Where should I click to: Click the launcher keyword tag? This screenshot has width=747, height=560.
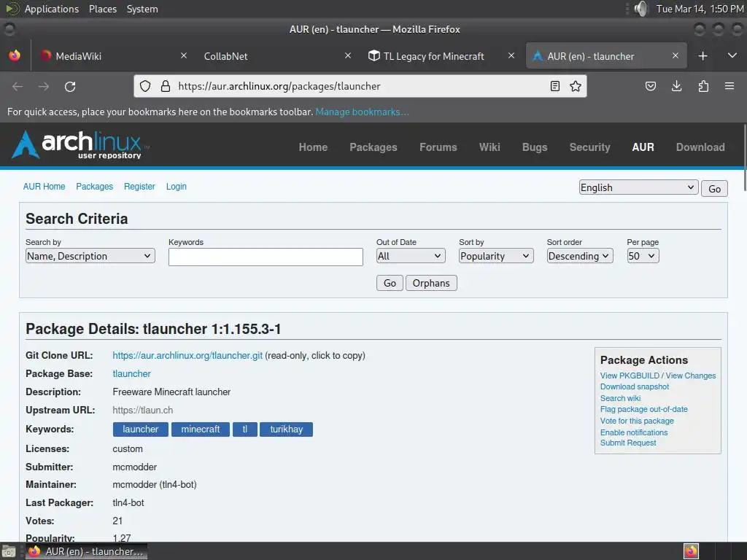click(x=141, y=429)
